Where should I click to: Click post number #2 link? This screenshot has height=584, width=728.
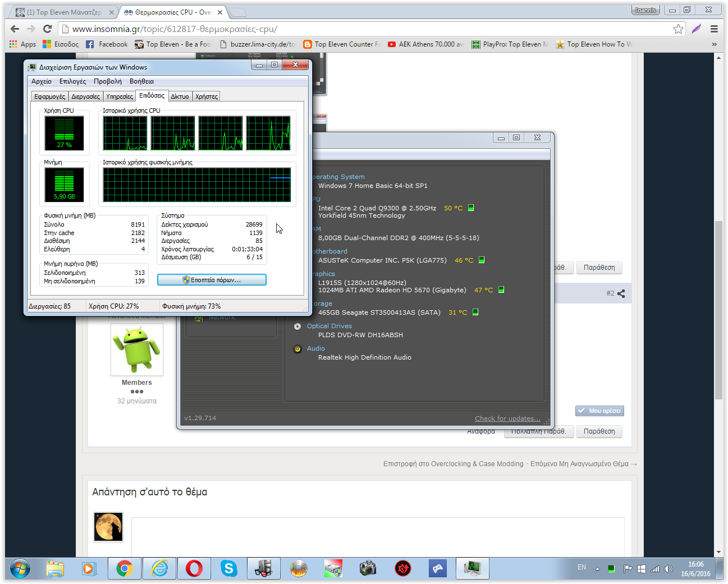610,293
